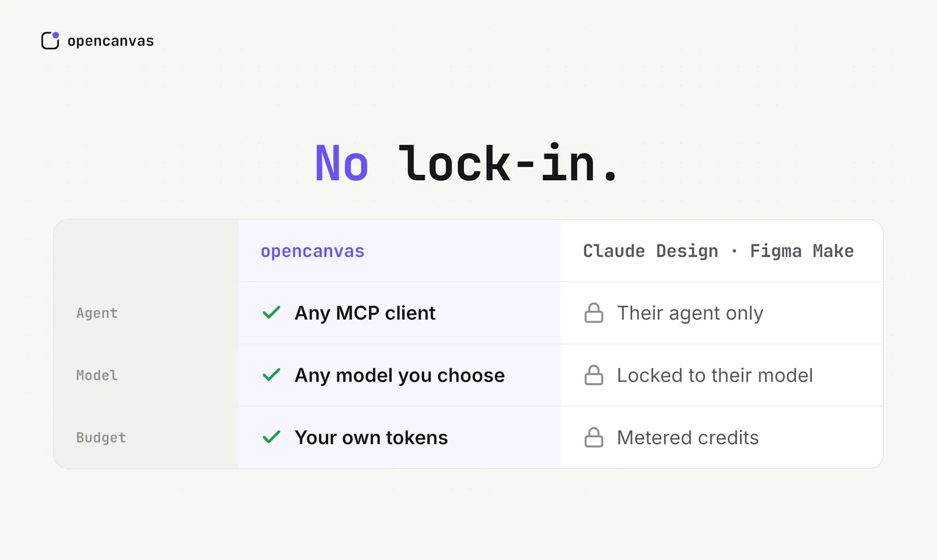Click the lock icon next to Metered credits
This screenshot has width=937, height=560.
[594, 437]
